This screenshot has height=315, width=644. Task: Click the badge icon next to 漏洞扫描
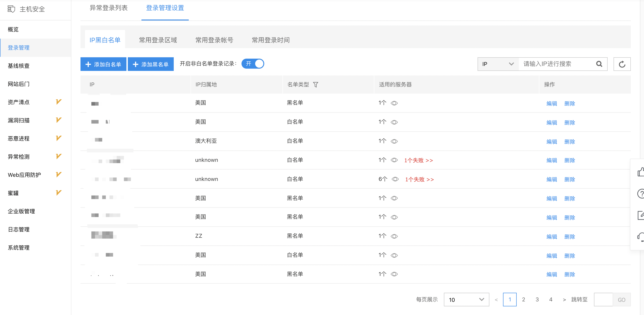point(58,120)
